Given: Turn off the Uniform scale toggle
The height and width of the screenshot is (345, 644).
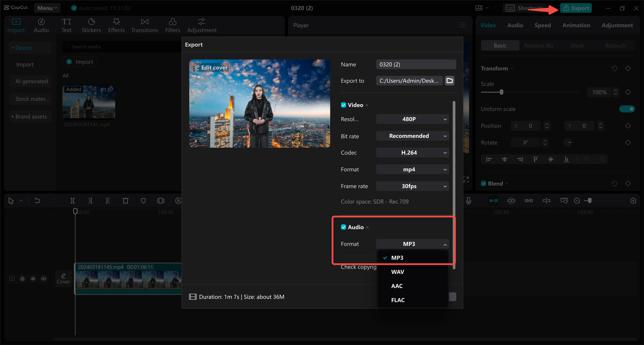Looking at the screenshot, I should pyautogui.click(x=627, y=109).
